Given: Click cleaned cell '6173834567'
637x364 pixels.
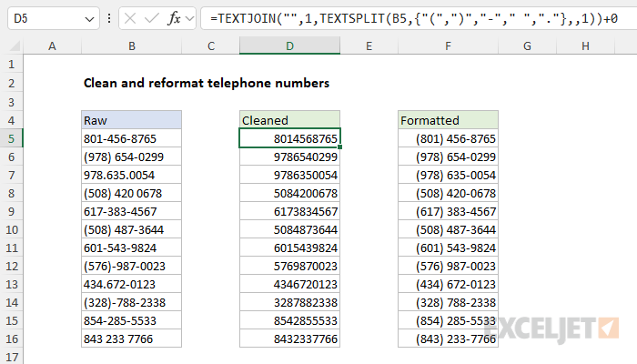Looking at the screenshot, I should point(289,212).
